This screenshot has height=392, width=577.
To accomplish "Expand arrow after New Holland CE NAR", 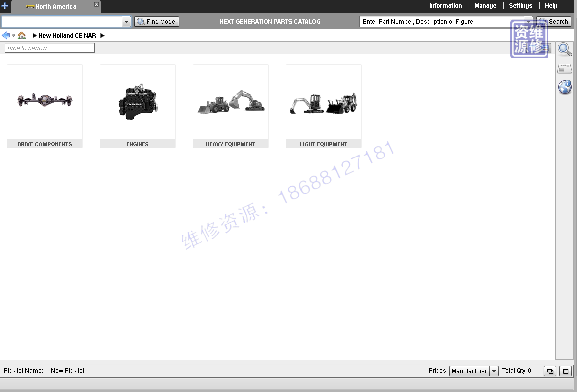I will [103, 36].
